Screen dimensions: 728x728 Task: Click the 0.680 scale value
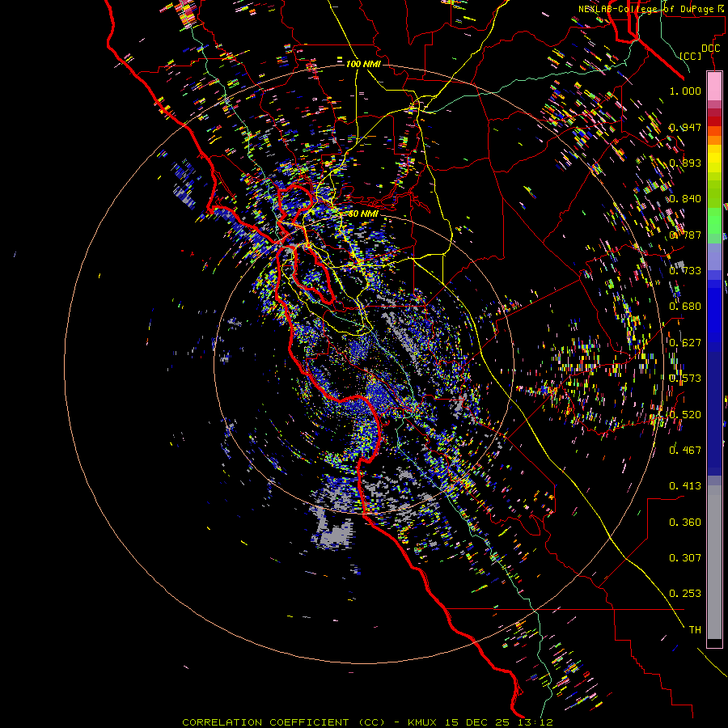685,307
